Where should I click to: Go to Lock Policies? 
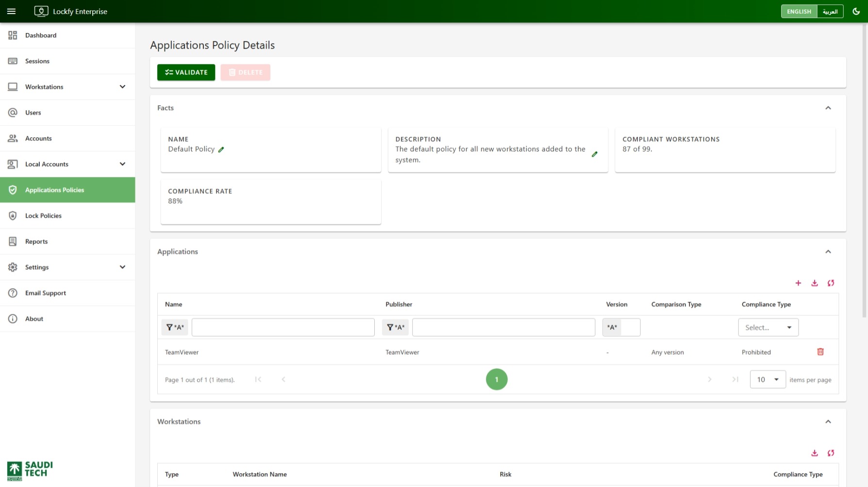(67, 215)
